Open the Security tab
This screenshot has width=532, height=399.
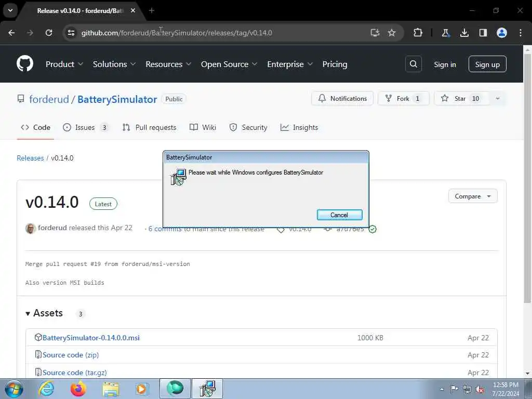[x=248, y=127]
